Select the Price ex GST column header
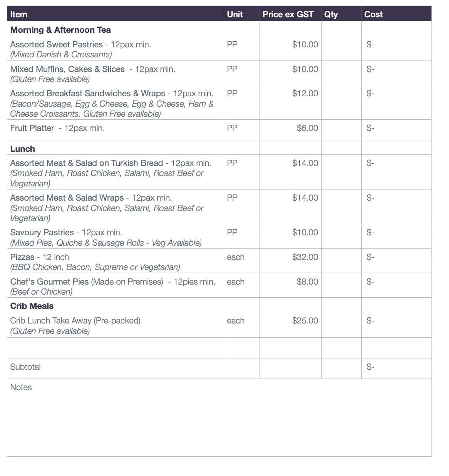 (x=288, y=14)
